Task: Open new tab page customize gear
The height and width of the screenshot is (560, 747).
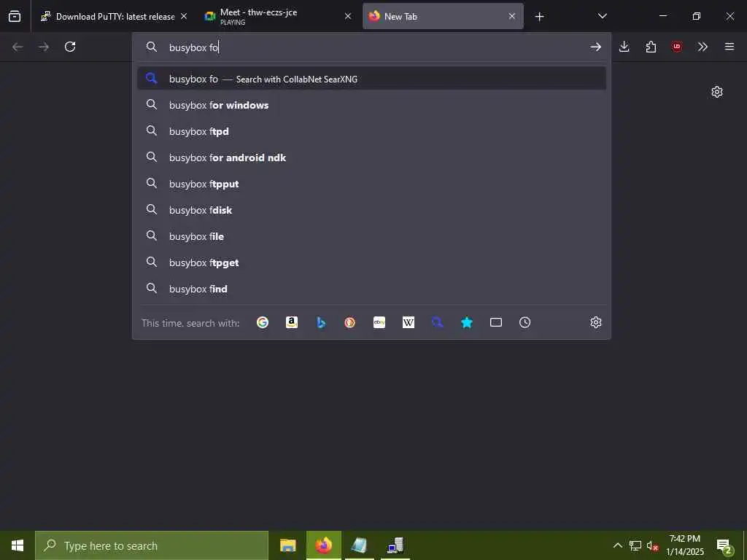Action: pyautogui.click(x=717, y=92)
